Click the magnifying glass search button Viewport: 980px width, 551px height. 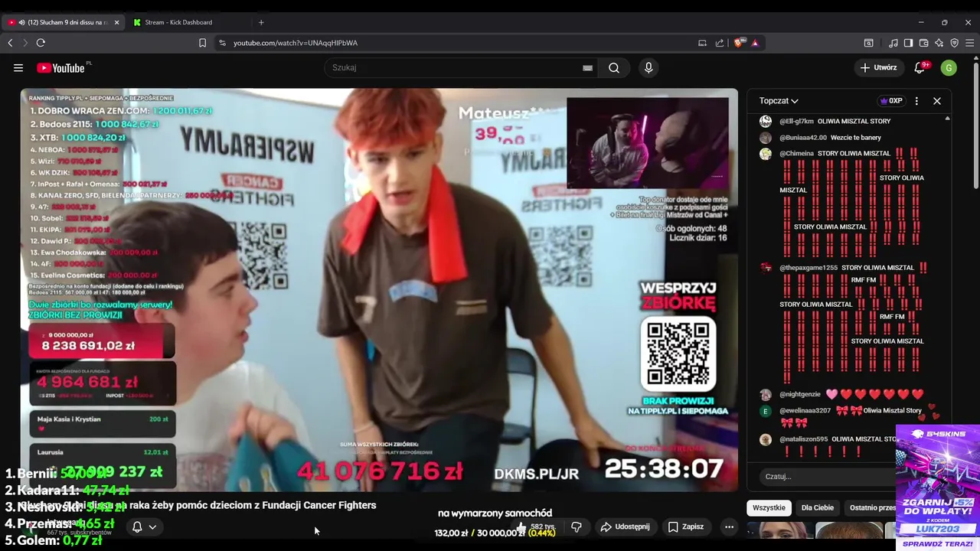[614, 67]
